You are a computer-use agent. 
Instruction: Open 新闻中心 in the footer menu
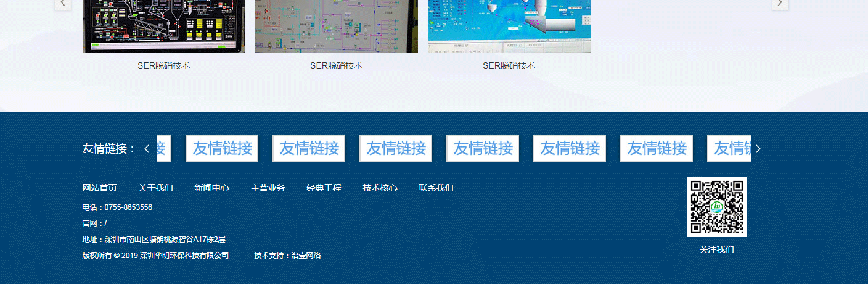211,188
